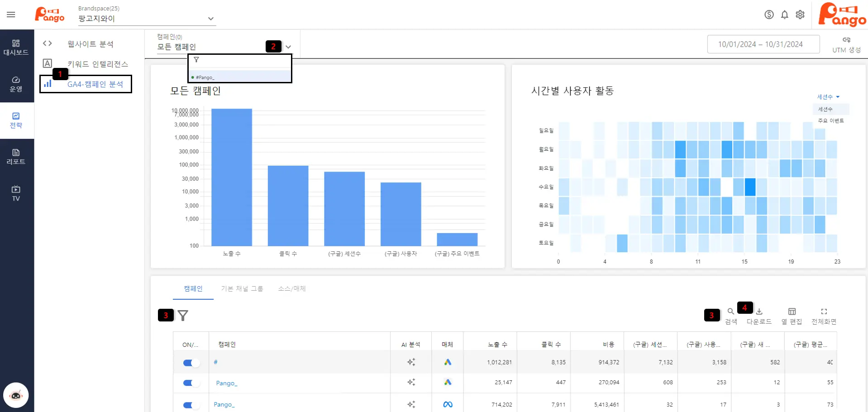Open the column edit (열 편집) icon

(792, 316)
